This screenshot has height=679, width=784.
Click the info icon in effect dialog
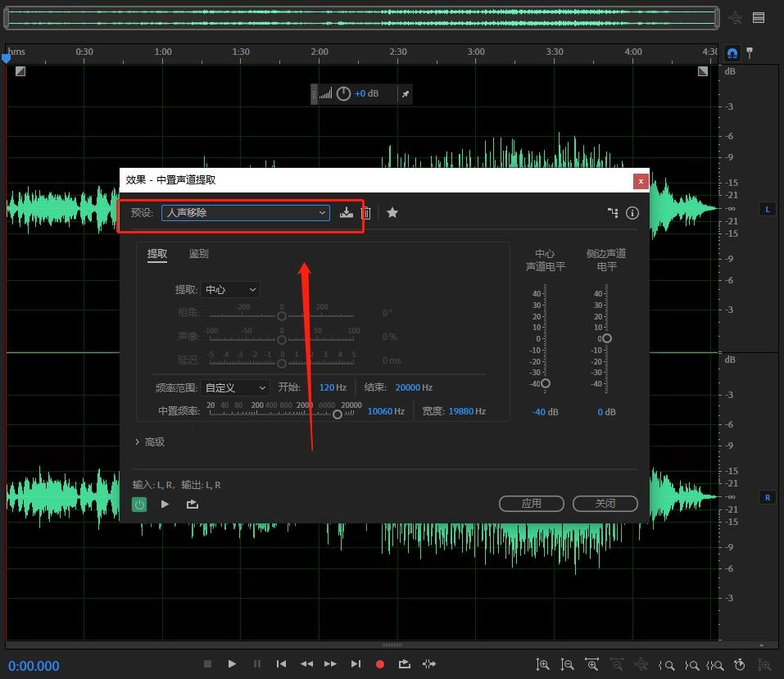(632, 213)
